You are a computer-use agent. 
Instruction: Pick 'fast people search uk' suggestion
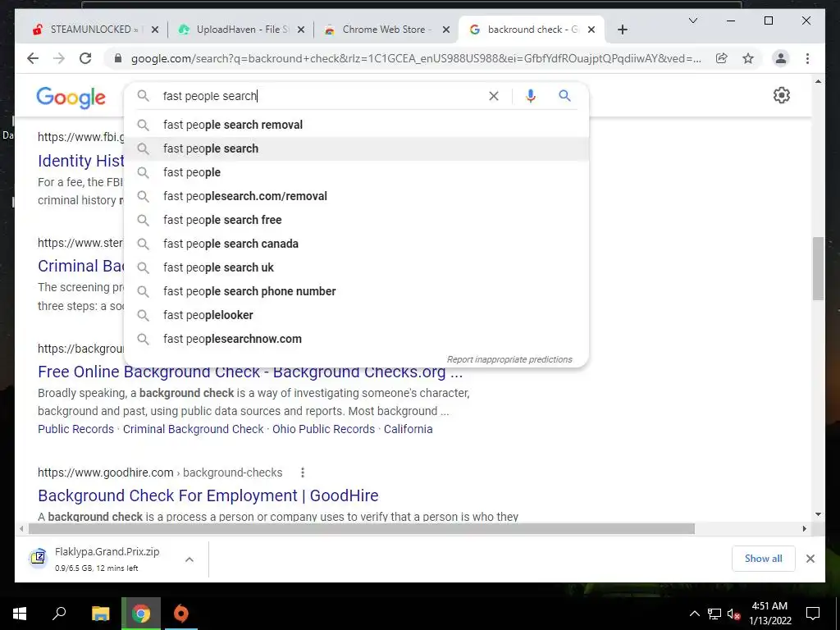pos(356,267)
